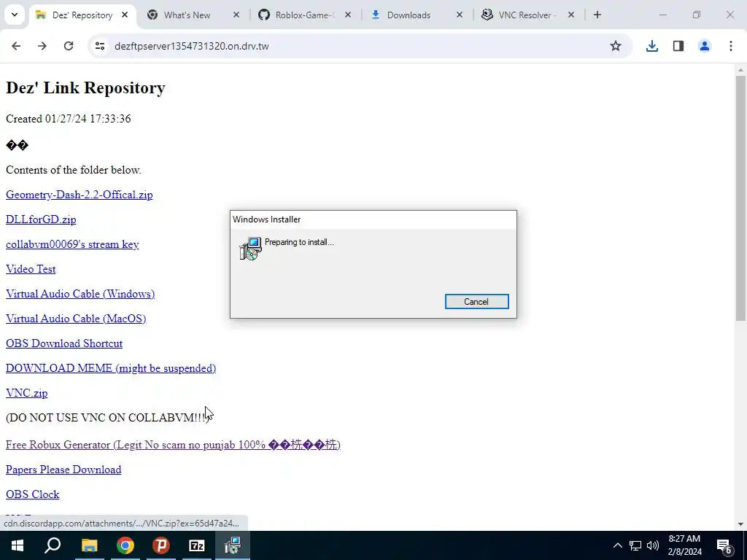
Task: Open the DOWNLOAD MEME link
Action: (x=111, y=368)
